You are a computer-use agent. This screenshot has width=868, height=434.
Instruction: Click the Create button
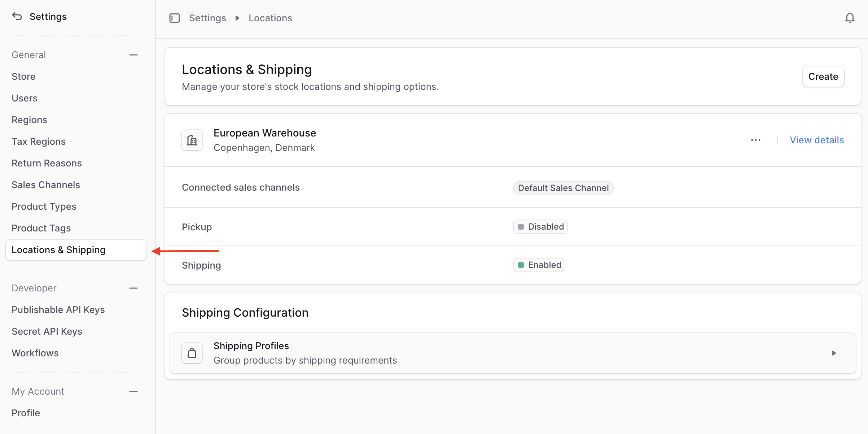pos(823,76)
